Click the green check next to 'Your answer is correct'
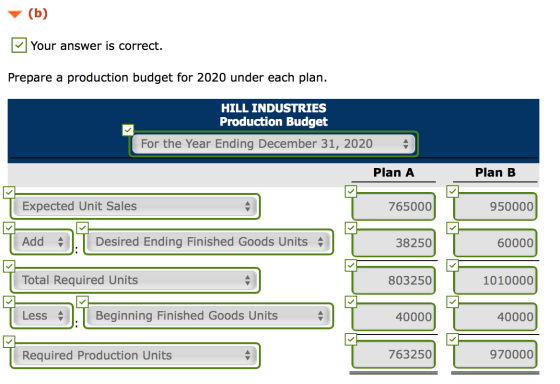This screenshot has height=384, width=560. tap(19, 45)
